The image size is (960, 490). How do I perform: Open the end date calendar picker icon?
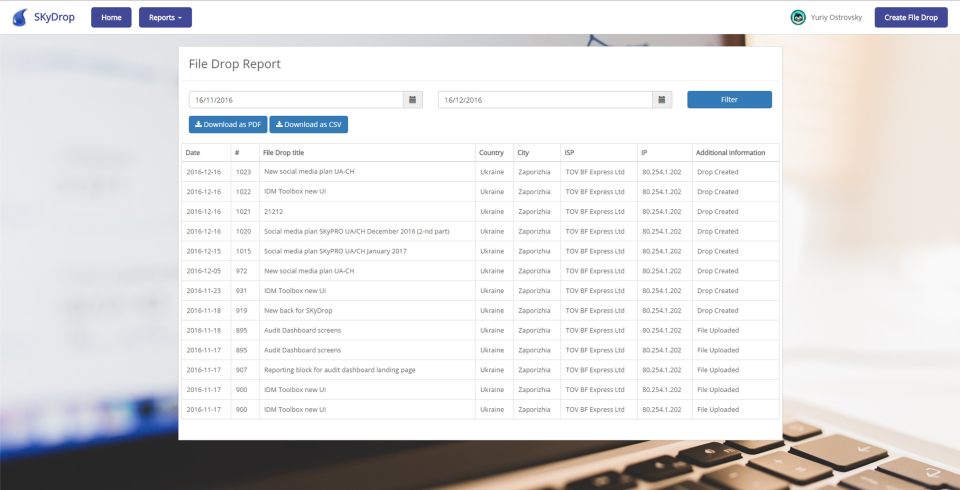[x=662, y=100]
